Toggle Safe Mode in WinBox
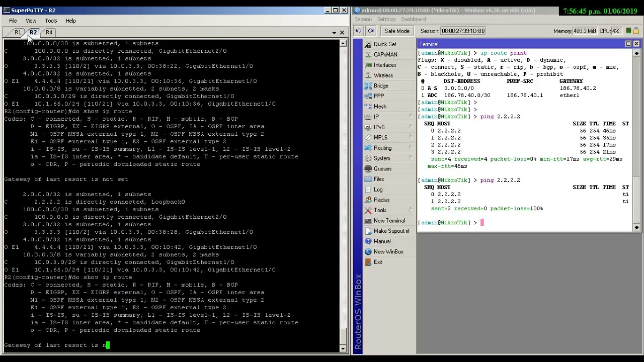The image size is (644, 362). (397, 31)
